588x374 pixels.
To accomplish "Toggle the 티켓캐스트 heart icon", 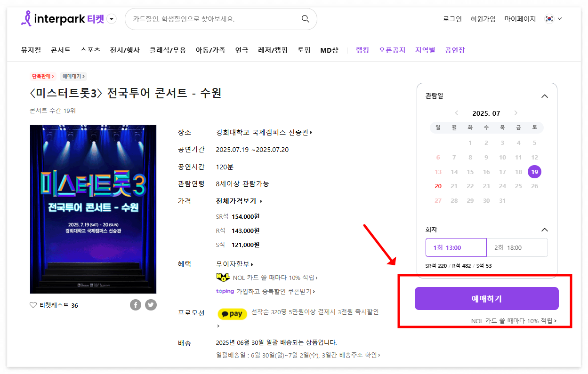I will (x=33, y=305).
